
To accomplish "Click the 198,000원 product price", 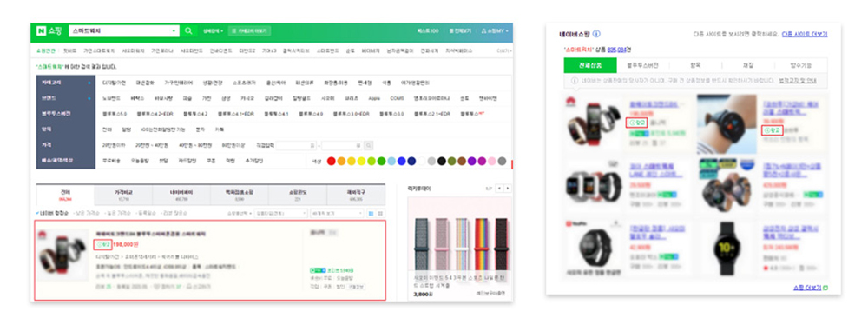I will point(125,244).
